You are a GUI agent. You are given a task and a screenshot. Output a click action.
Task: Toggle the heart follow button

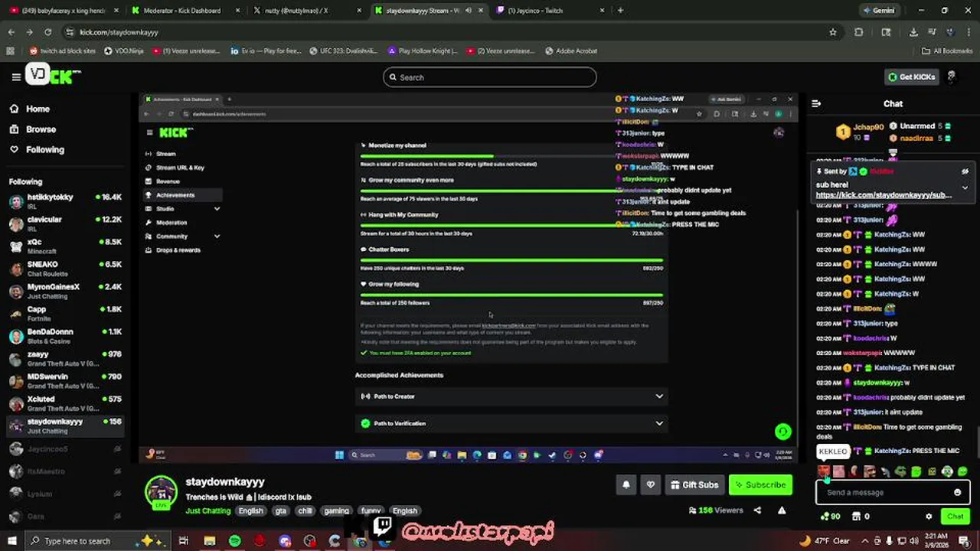coord(651,485)
